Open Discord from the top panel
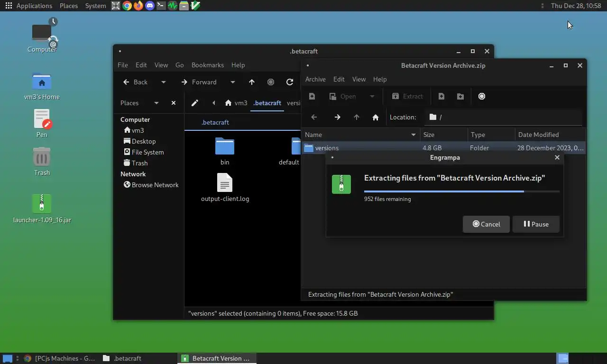The height and width of the screenshot is (364, 607). point(150,6)
